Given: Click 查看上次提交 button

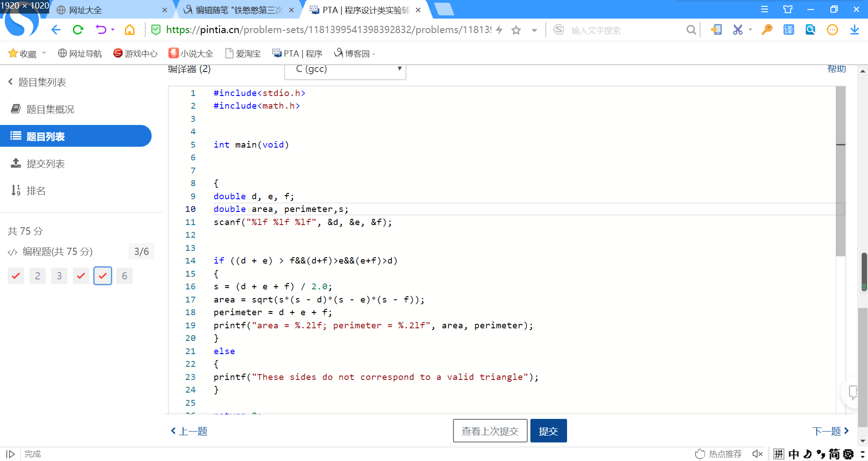Looking at the screenshot, I should pyautogui.click(x=490, y=431).
